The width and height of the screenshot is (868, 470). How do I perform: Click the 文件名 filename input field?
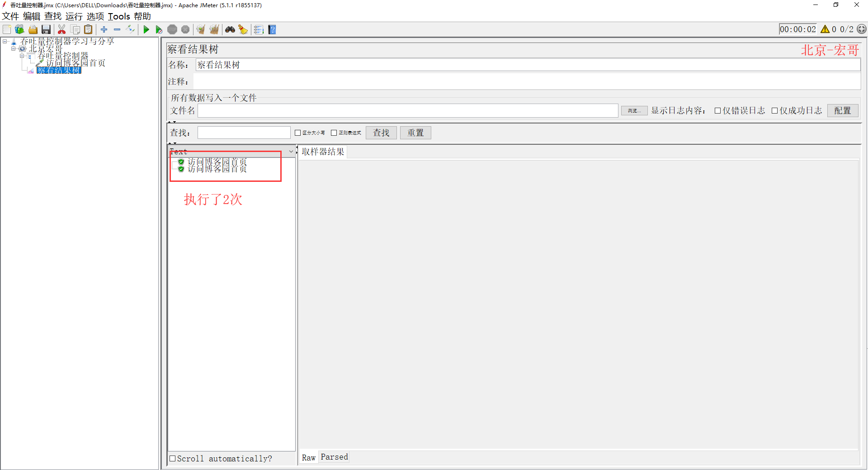(408, 110)
